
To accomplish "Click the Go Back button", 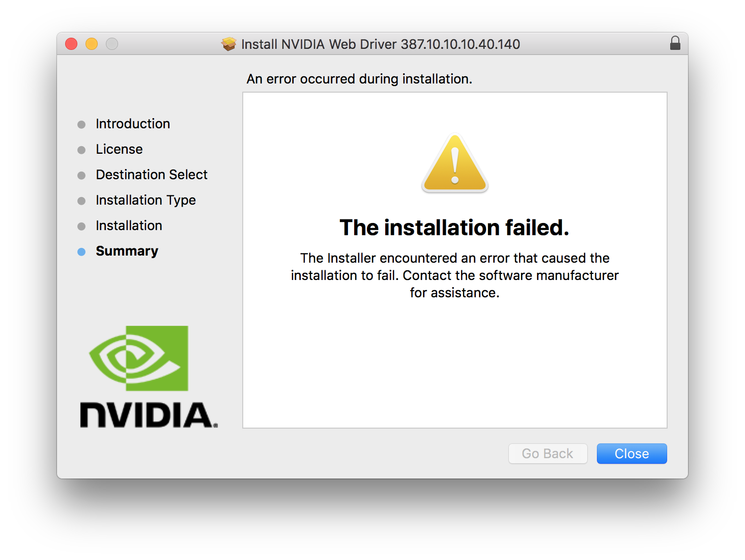I will [x=548, y=454].
